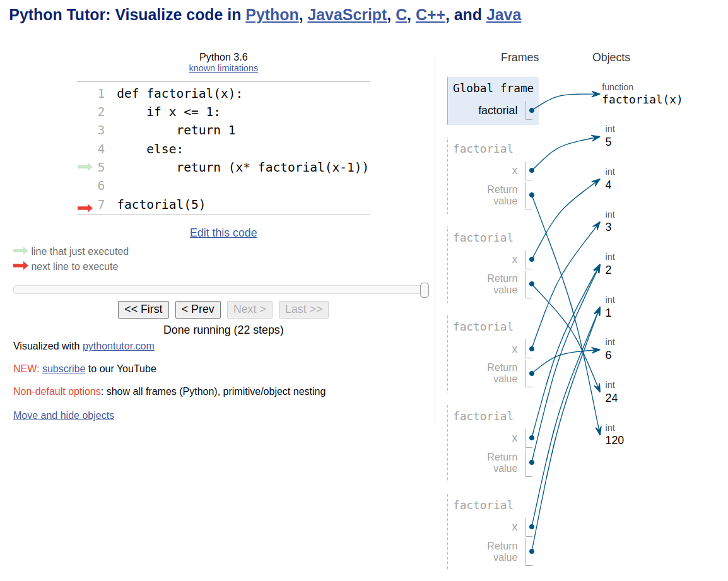Click the green arrow icon in the legend
The width and height of the screenshot is (728, 581).
coord(21,251)
